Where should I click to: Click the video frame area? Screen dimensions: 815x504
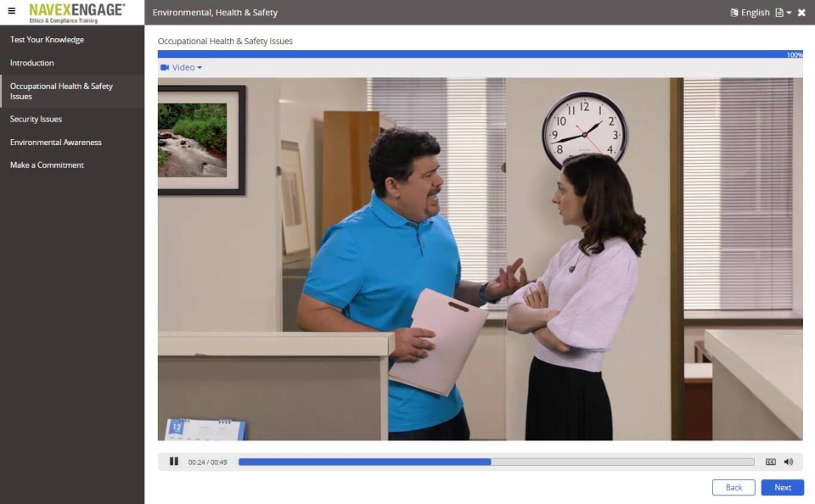pos(481,260)
